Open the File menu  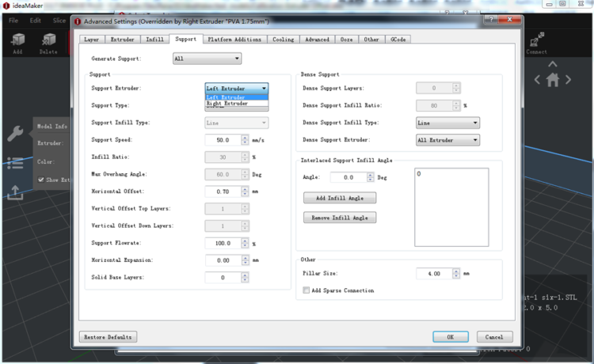(x=13, y=21)
